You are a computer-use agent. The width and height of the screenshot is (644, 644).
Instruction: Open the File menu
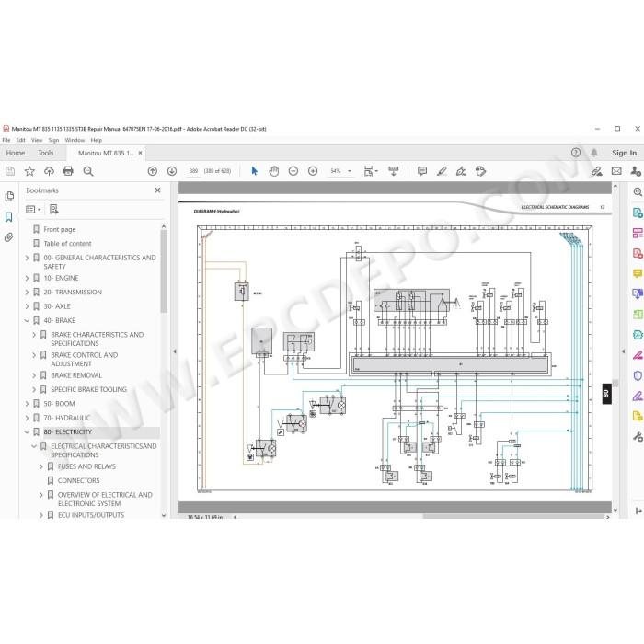click(x=6, y=140)
